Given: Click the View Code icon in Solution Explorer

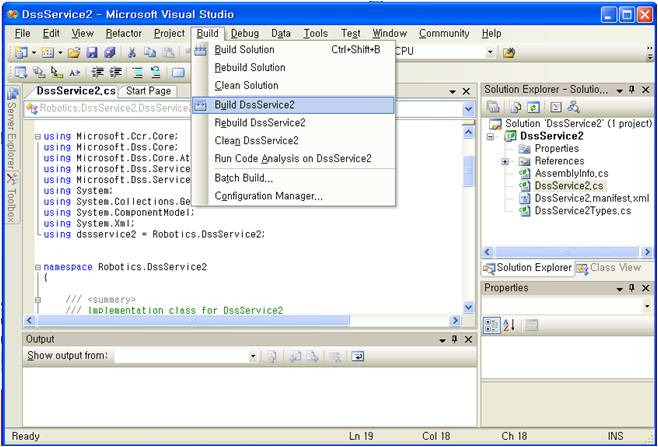Looking at the screenshot, I should tap(556, 107).
